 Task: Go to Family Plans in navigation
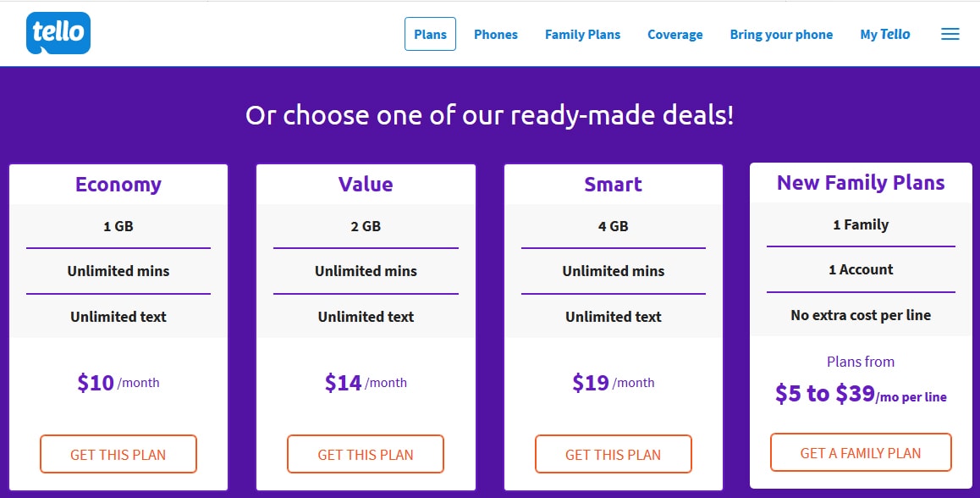582,35
